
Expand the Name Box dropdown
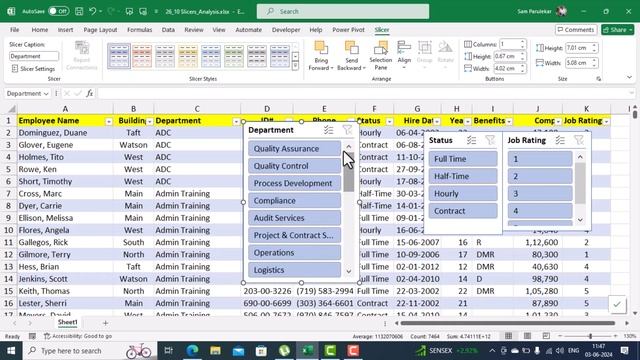click(x=46, y=94)
